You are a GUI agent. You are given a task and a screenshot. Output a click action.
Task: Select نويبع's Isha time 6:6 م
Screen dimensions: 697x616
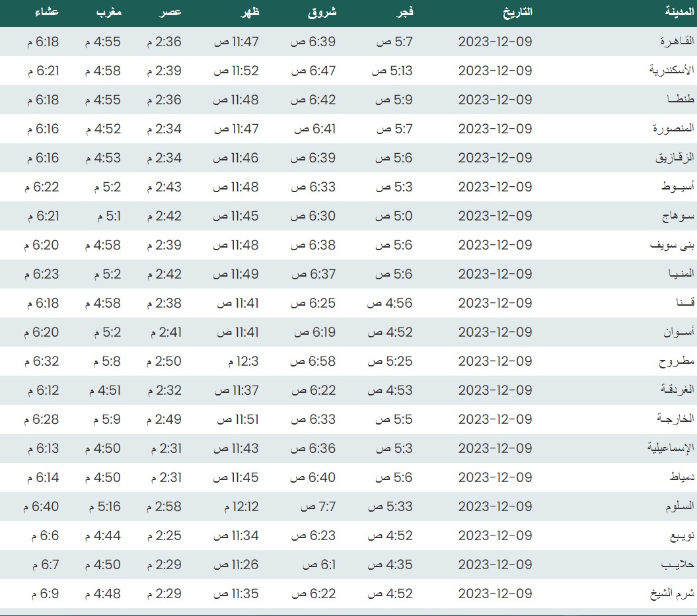click(x=45, y=535)
